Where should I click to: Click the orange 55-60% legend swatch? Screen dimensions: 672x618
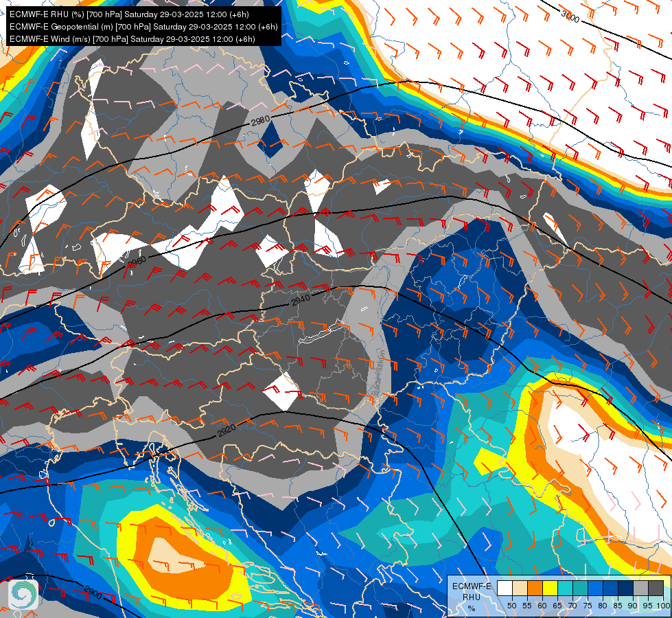point(535,588)
